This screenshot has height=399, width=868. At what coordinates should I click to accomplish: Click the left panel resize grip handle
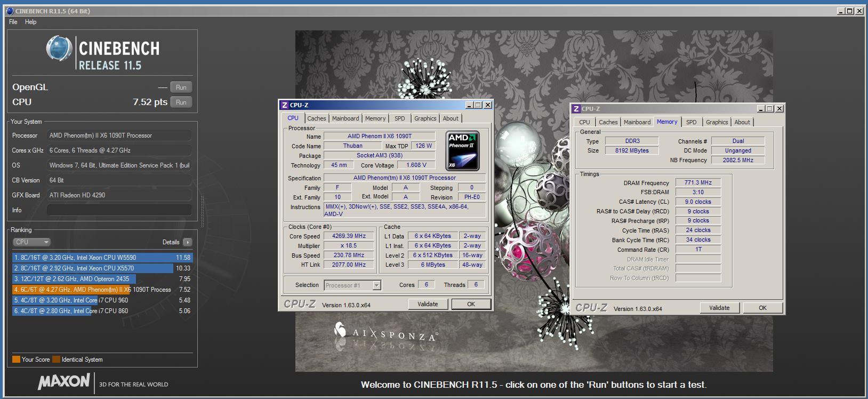[x=202, y=211]
